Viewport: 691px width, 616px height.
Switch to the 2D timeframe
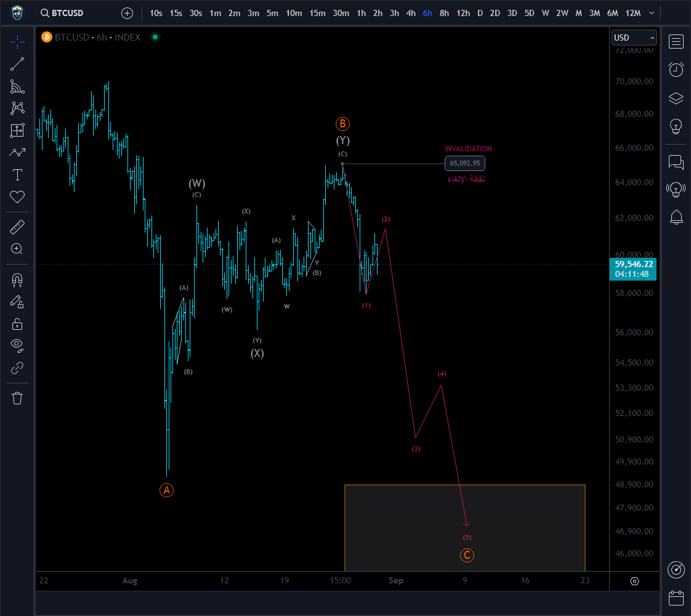pos(495,13)
